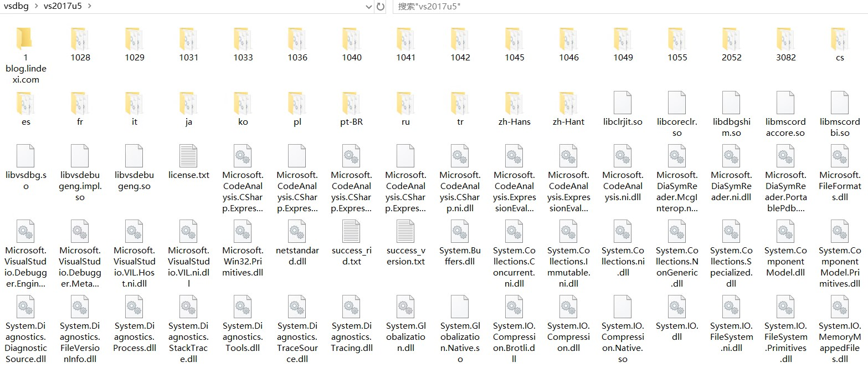The width and height of the screenshot is (868, 367).
Task: Select System.ComponentModel.dll file
Action: 786,248
